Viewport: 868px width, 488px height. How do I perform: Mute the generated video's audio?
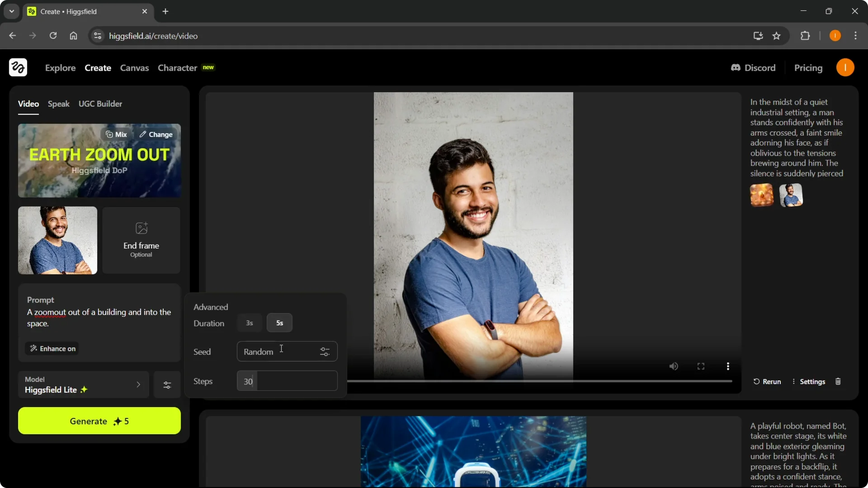673,366
